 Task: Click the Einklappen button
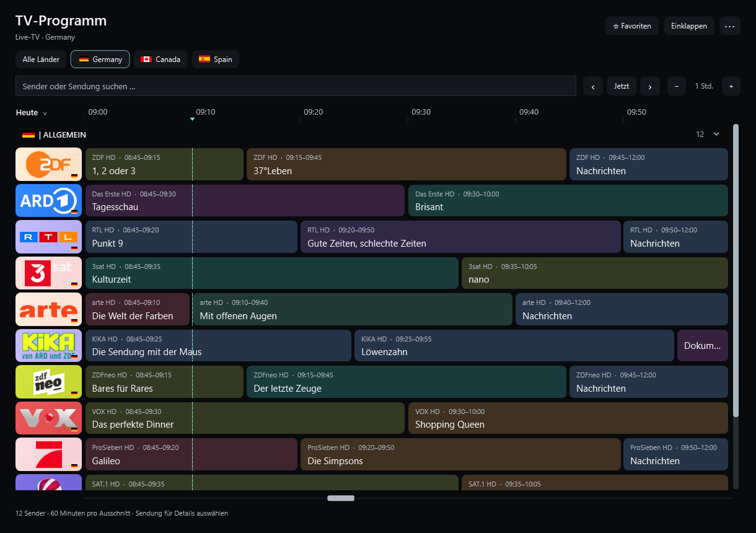pos(689,26)
